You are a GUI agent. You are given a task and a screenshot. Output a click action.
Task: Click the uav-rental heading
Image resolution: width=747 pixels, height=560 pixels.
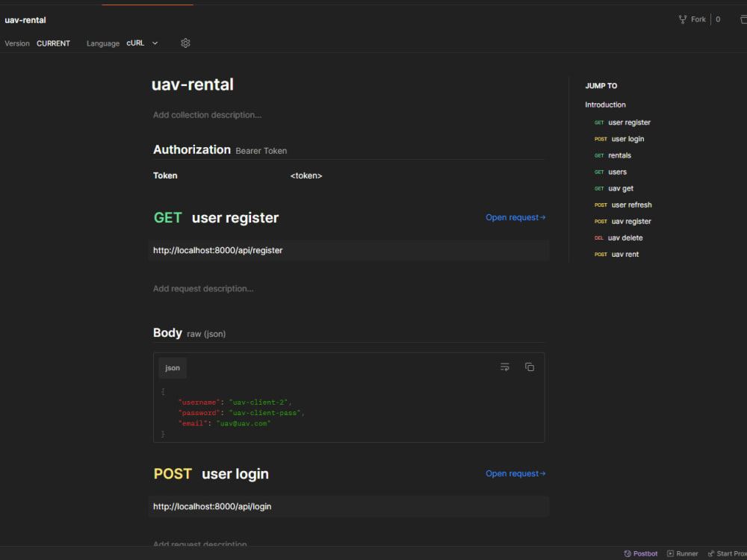click(193, 85)
